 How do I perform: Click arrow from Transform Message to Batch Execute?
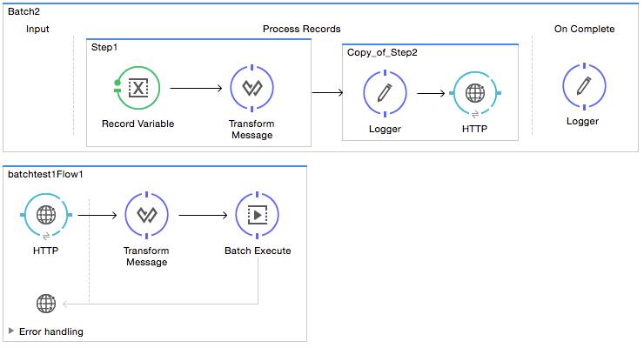202,216
